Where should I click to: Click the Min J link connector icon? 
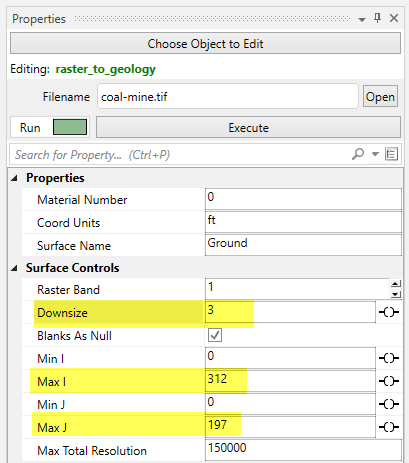(x=389, y=404)
